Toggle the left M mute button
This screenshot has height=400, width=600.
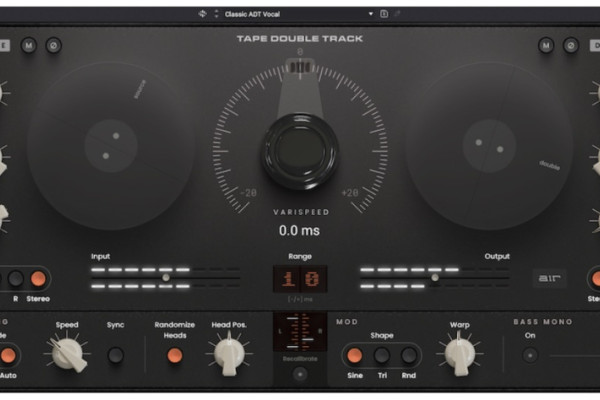(29, 46)
